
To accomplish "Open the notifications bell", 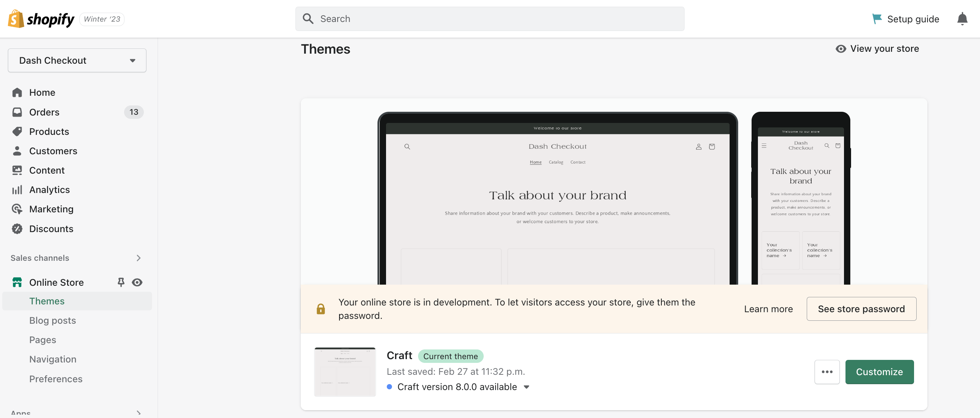I will 962,19.
